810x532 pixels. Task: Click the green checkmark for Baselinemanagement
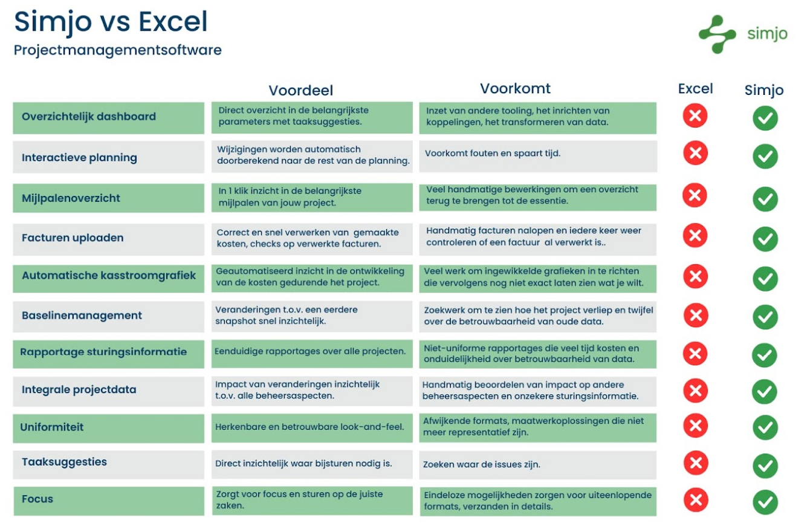tap(765, 317)
